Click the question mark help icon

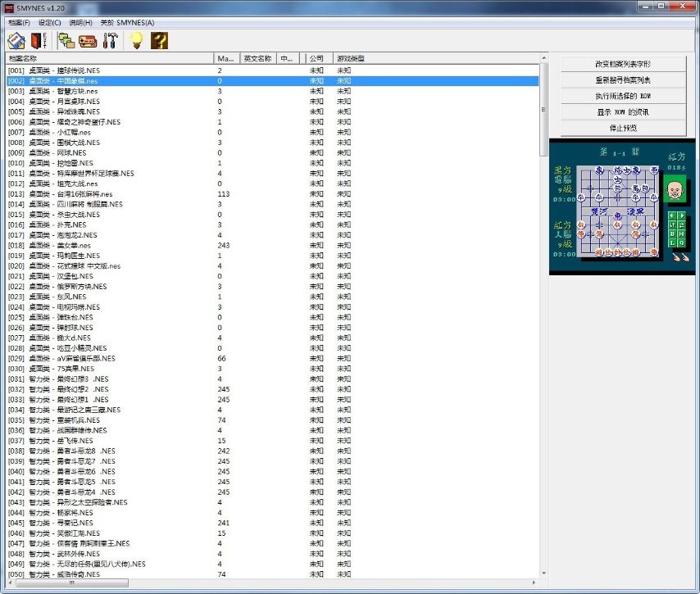[159, 41]
